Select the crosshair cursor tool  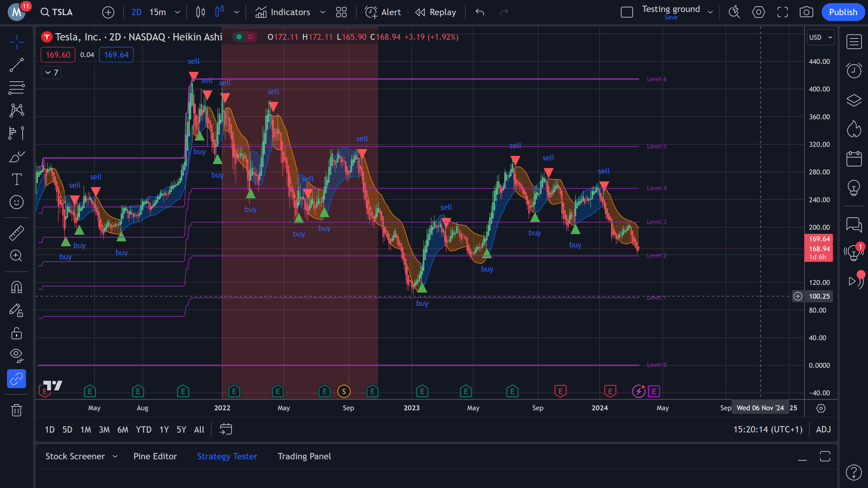tap(17, 42)
